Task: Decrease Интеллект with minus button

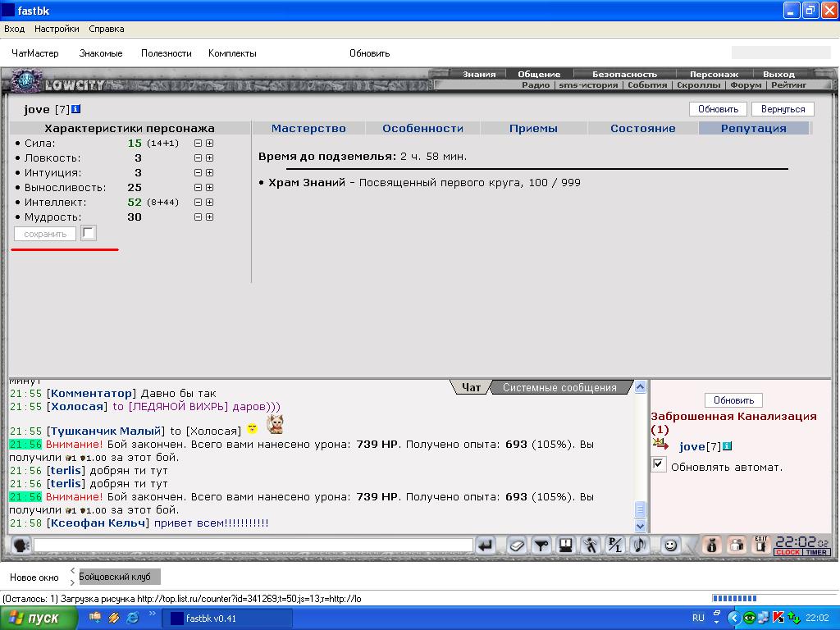Action: coord(198,202)
